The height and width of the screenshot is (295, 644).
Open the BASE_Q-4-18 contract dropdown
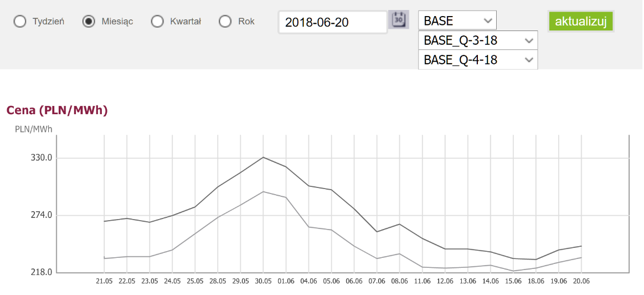click(x=478, y=60)
